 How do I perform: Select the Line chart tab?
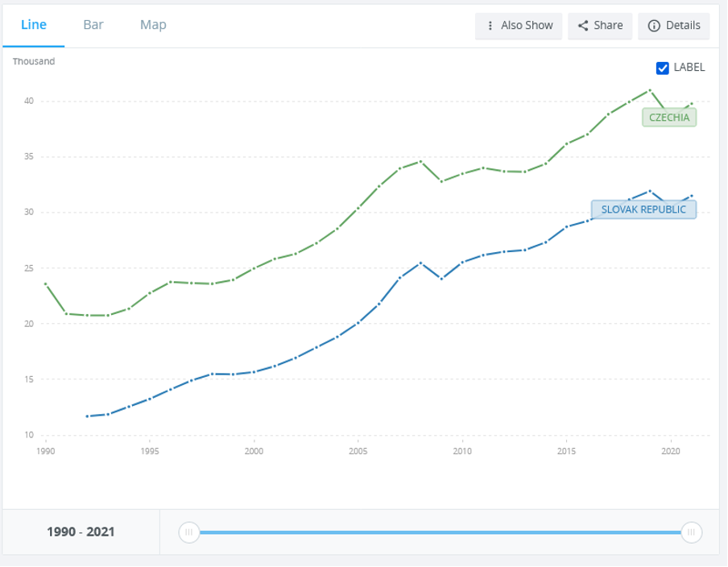34,24
